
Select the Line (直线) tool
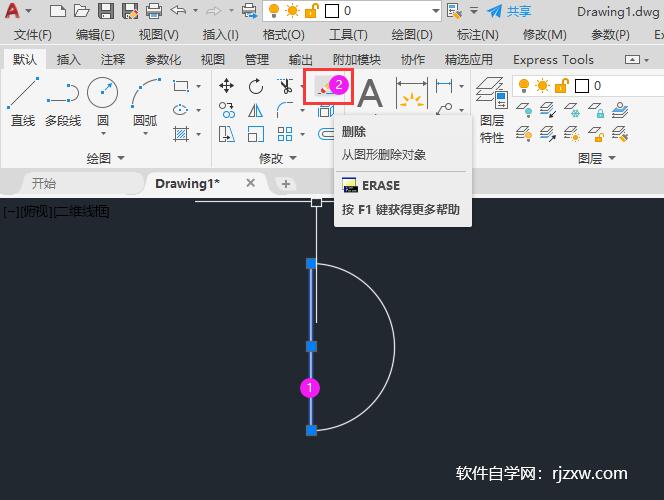point(23,102)
